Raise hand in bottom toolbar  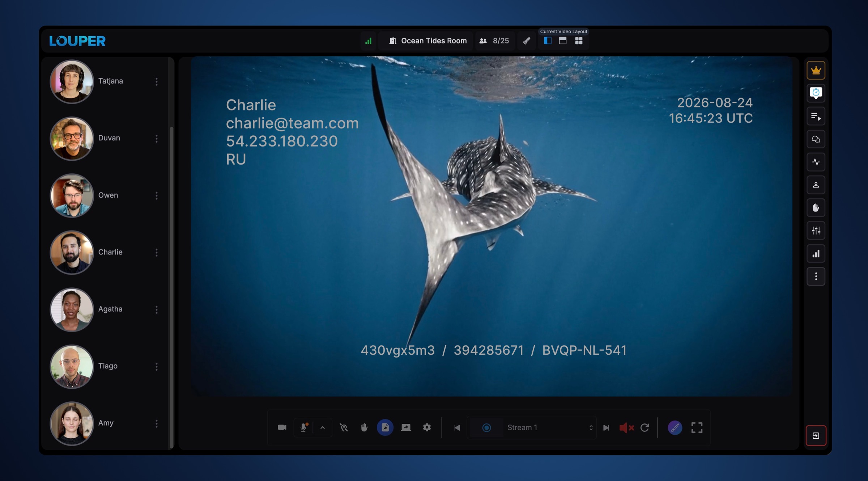click(x=364, y=427)
